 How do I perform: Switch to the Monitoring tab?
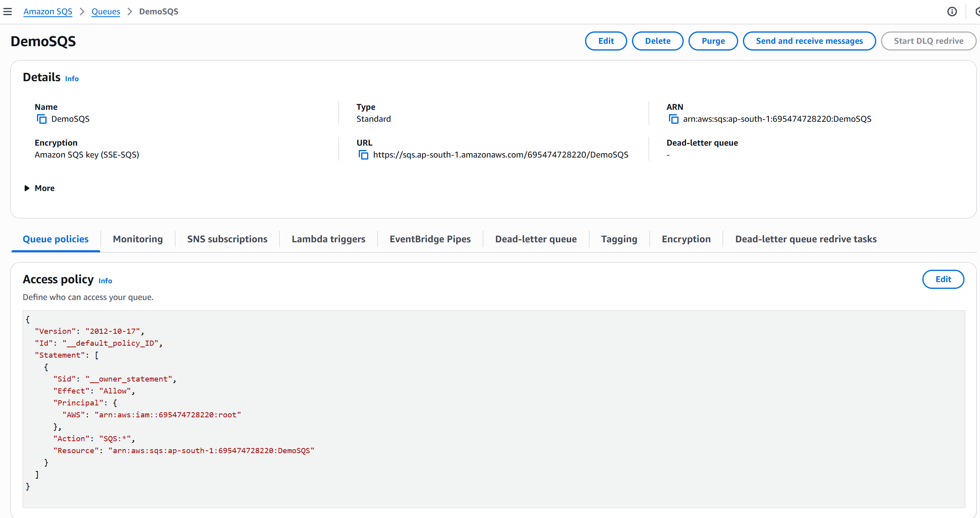point(138,239)
